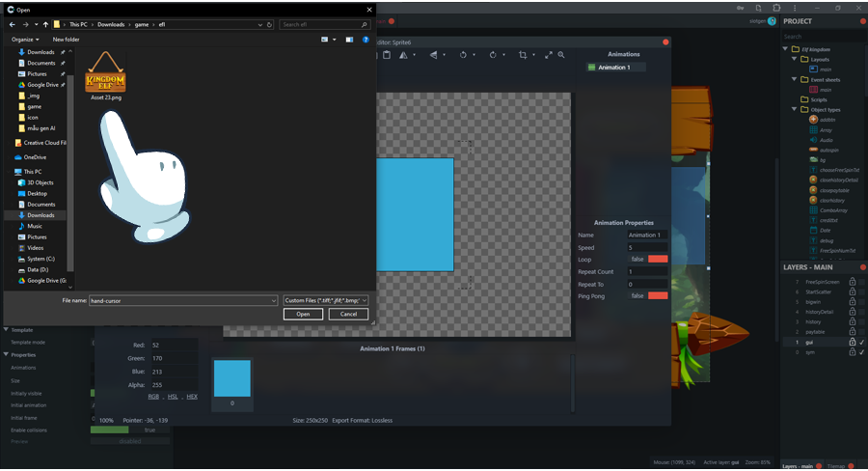This screenshot has height=471, width=868.
Task: Open the File name history dropdown
Action: (x=274, y=300)
